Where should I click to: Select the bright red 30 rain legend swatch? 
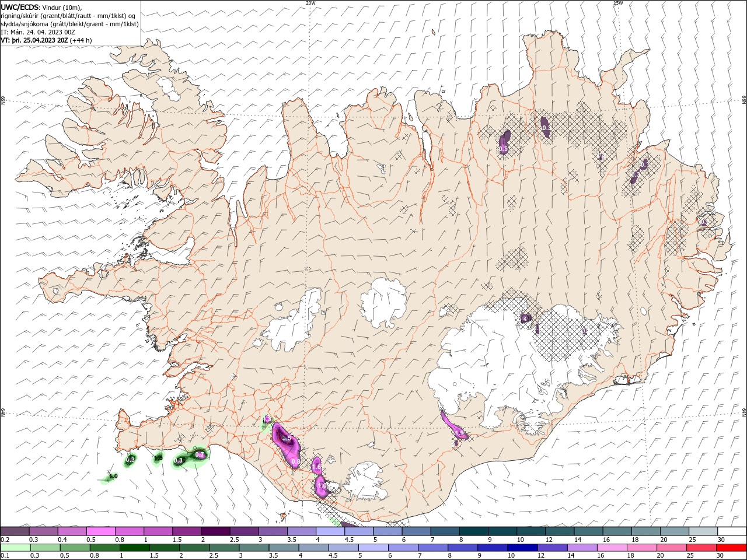(x=731, y=547)
